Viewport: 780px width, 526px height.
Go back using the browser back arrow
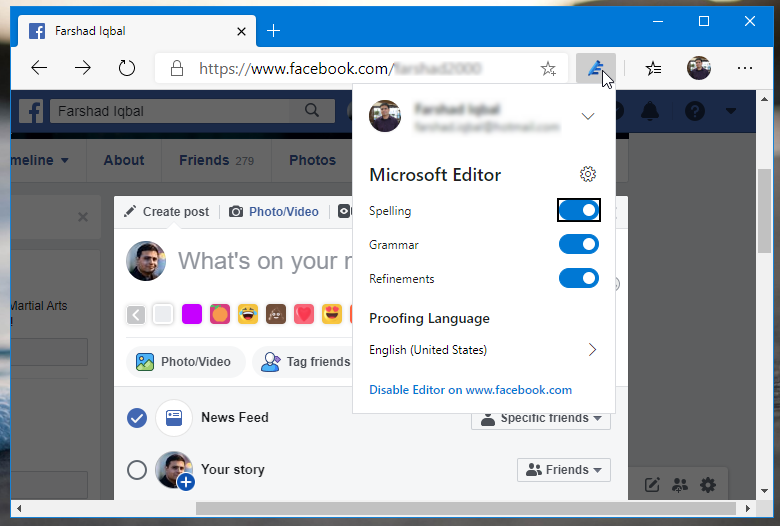click(39, 68)
